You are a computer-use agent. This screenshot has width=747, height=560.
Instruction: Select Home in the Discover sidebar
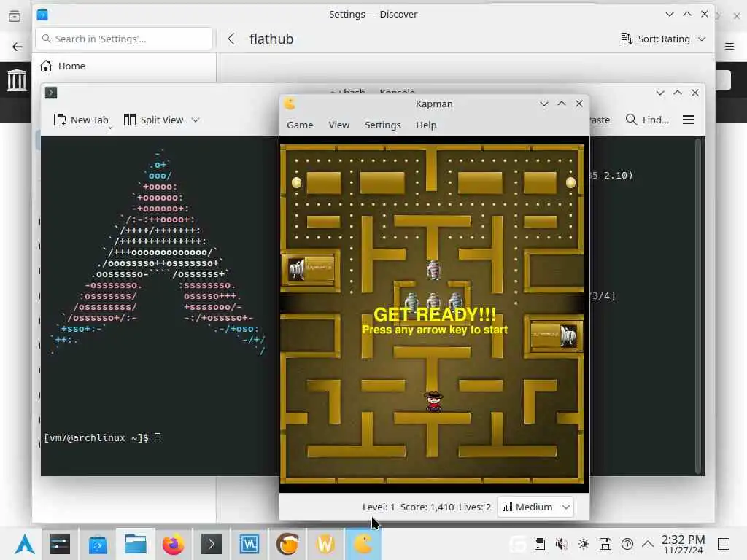click(124, 66)
